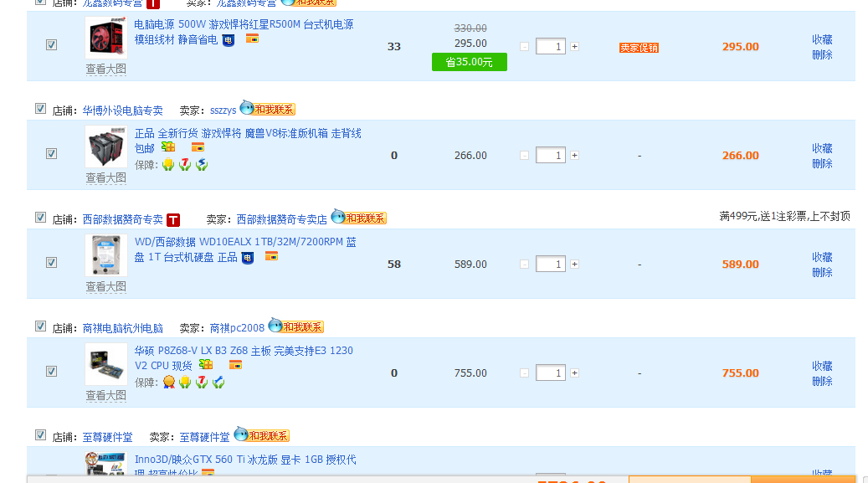This screenshot has height=483, width=868.
Task: Add the 华硕 motherboard to favorites (收藏)
Action: 822,366
